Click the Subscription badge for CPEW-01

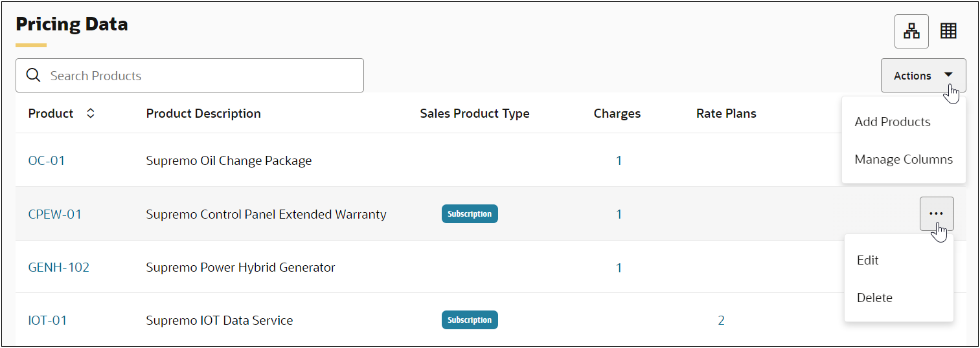[470, 214]
